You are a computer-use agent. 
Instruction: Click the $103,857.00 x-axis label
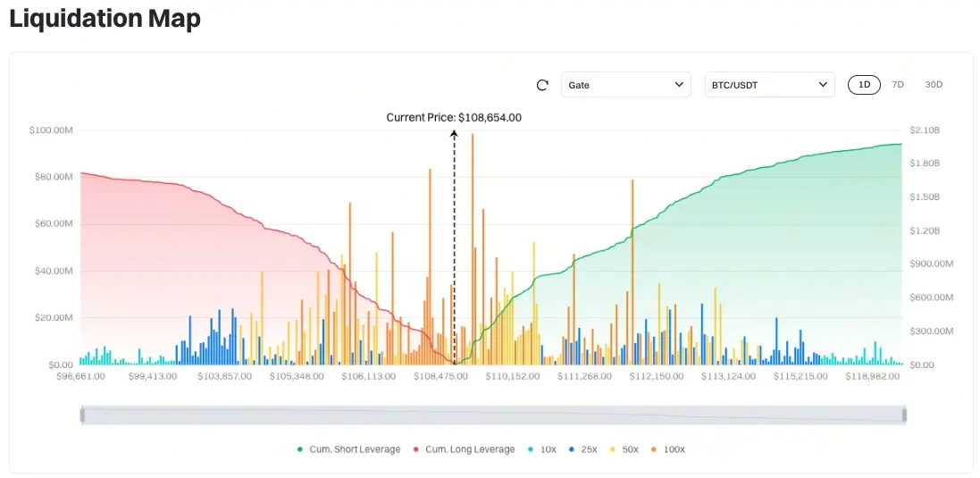(225, 377)
